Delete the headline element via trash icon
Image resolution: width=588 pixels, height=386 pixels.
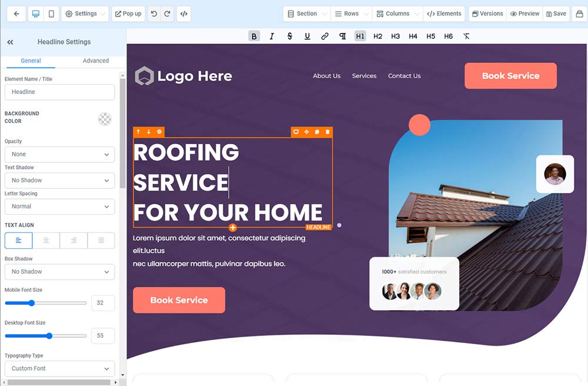pos(328,132)
